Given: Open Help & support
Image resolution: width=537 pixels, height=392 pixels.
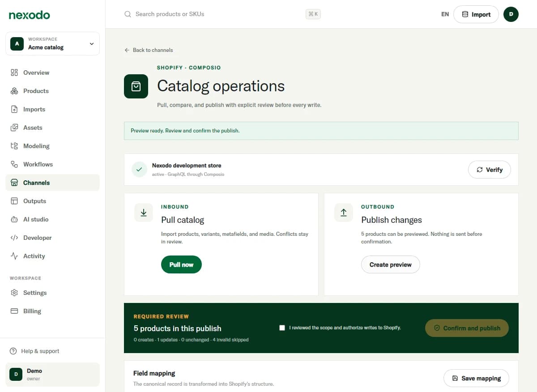Looking at the screenshot, I should tap(52, 351).
